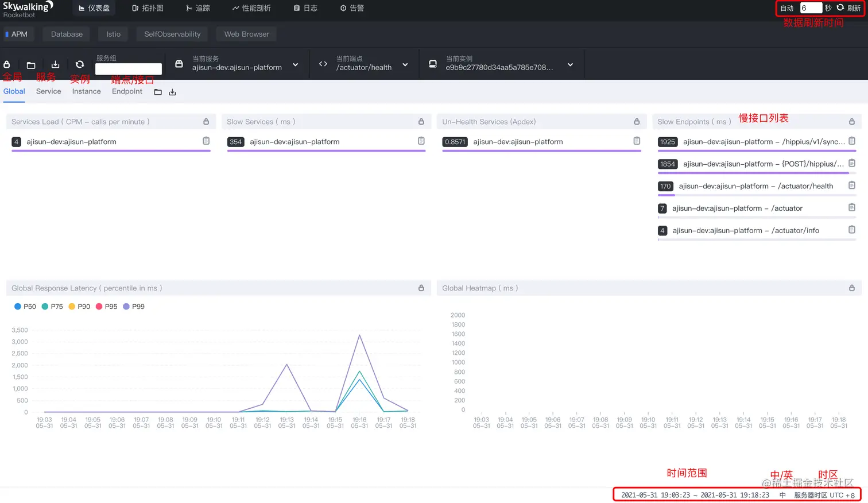Toggle auto refresh option 自动
868x503 pixels.
(787, 8)
